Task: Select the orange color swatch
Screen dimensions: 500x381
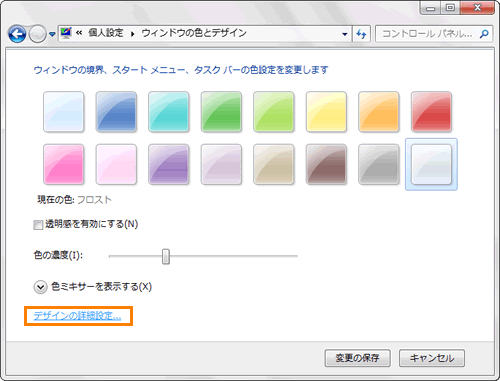Action: tap(379, 112)
